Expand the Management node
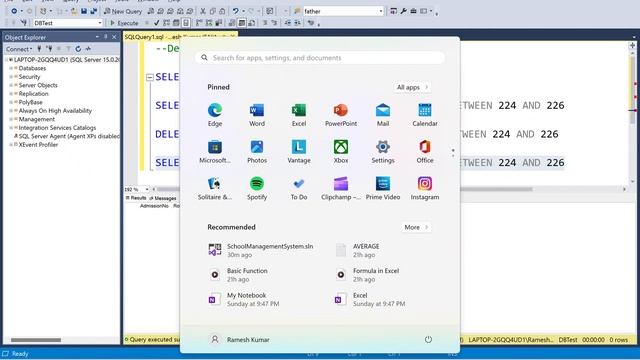Screen dimensions: 640x360 tap(11, 119)
